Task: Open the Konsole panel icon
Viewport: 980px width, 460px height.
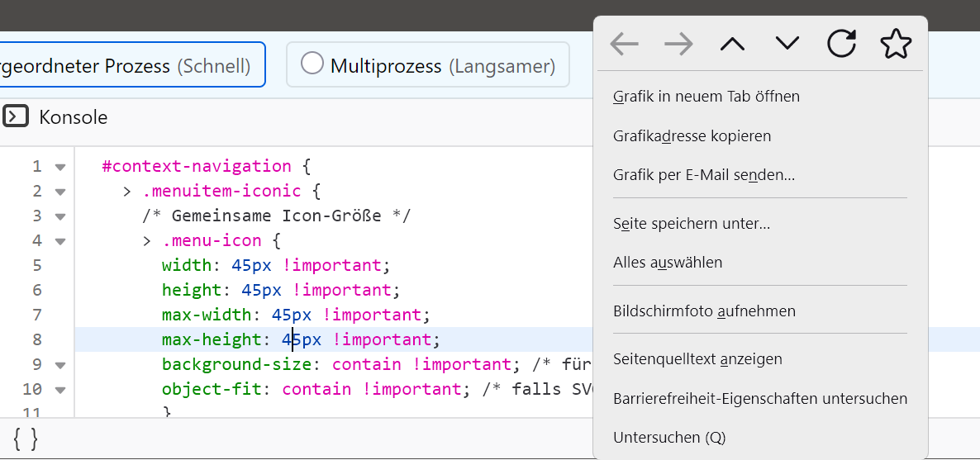Action: 16,116
